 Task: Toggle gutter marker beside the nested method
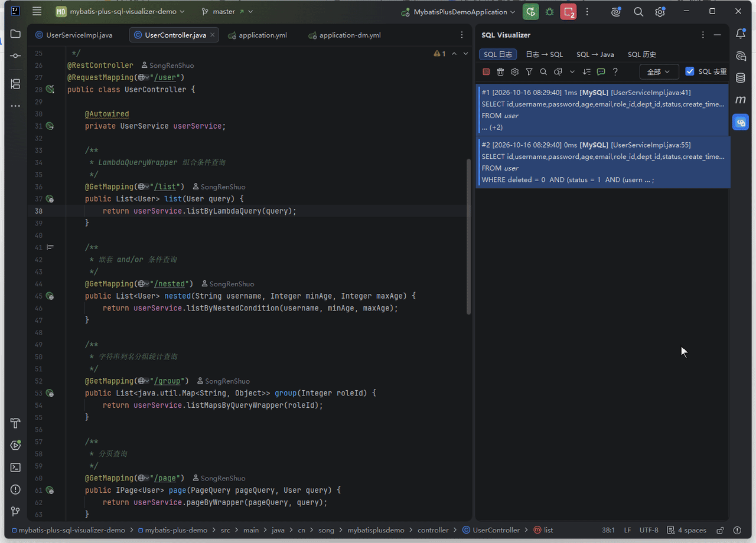tap(50, 296)
